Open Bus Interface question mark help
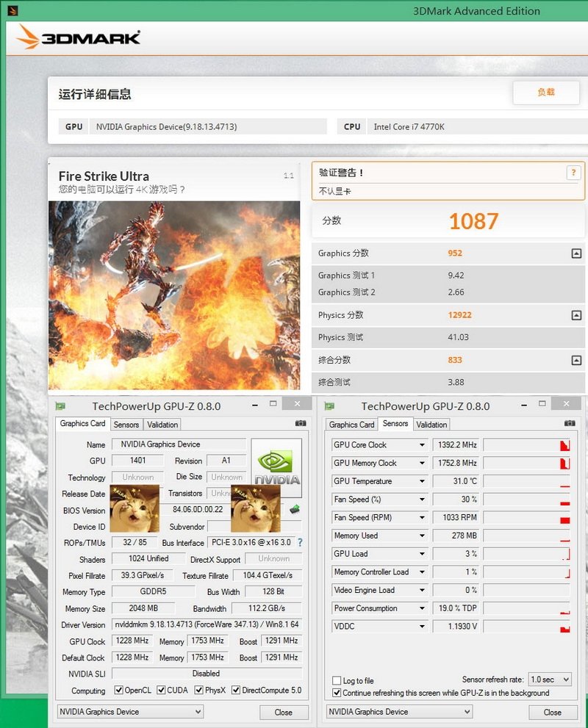The image size is (588, 728). coord(300,542)
